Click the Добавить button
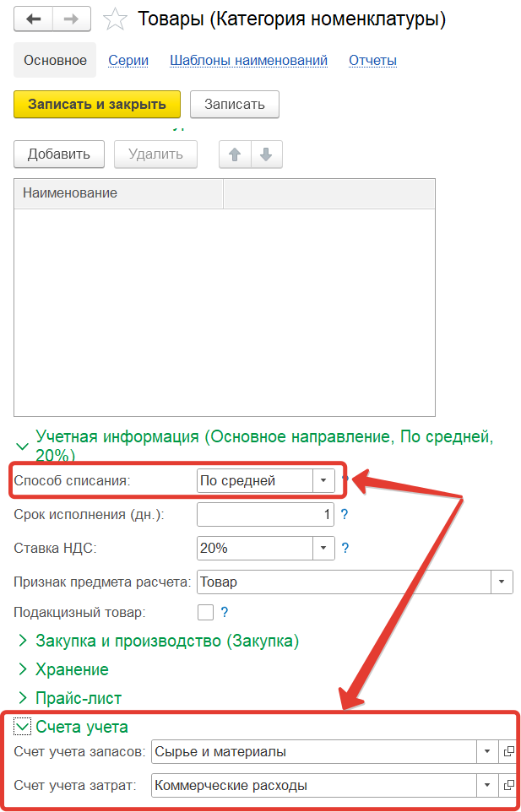Viewport: 521px width, 812px height. (x=59, y=154)
